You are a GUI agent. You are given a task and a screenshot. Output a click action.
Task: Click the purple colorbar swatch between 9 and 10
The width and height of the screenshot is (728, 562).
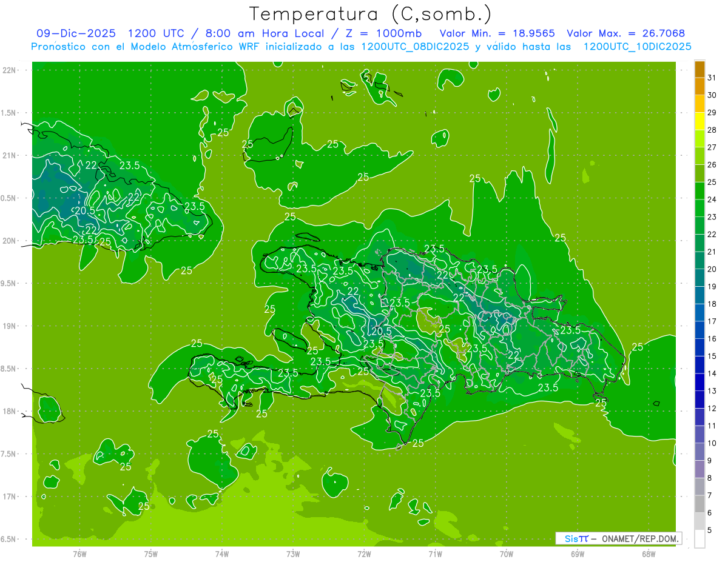click(699, 452)
